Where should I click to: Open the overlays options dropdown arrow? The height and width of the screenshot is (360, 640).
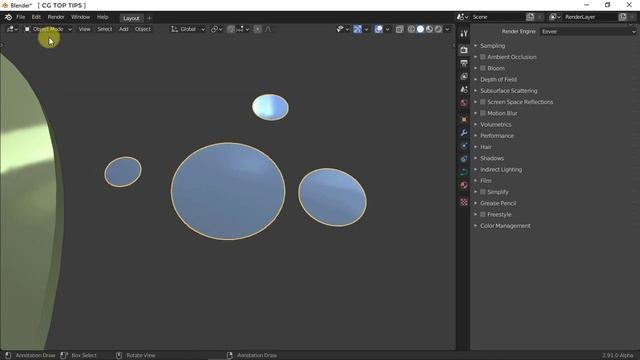(x=387, y=29)
